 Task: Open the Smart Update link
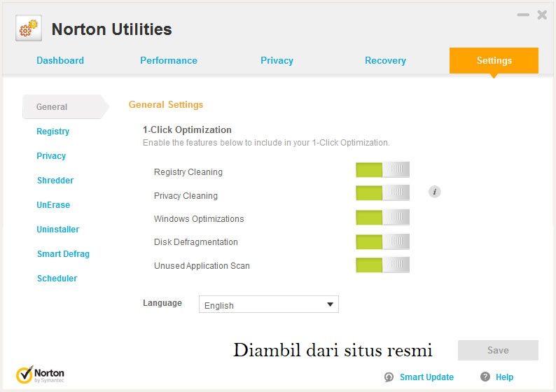pyautogui.click(x=426, y=377)
